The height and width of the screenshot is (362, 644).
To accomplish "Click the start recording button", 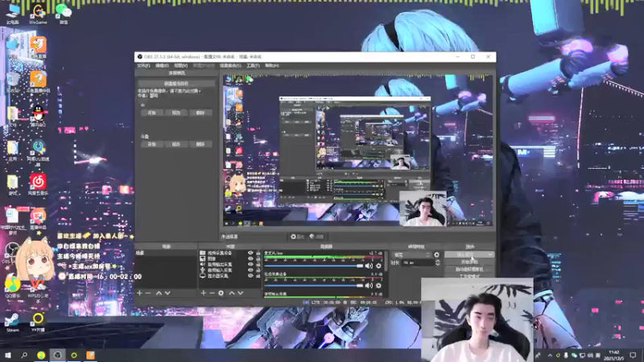I will 469,262.
